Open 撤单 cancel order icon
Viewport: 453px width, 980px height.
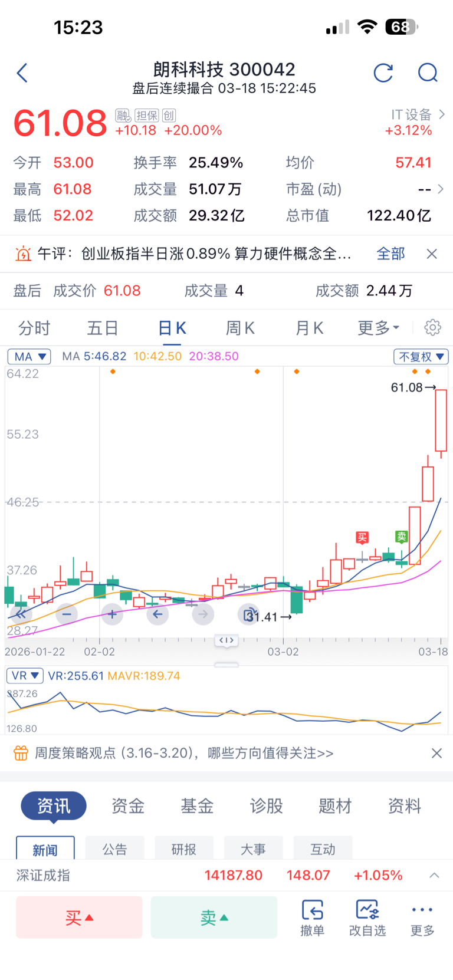[312, 917]
